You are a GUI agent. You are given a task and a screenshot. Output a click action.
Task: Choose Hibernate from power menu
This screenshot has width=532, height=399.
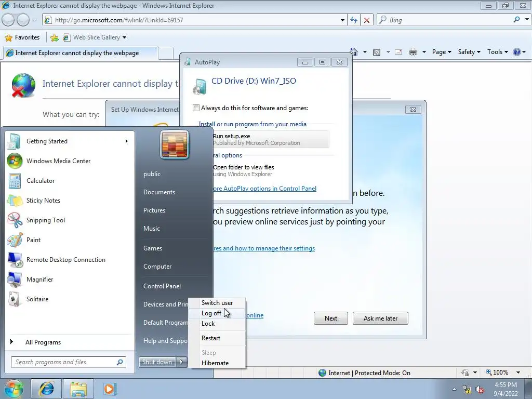click(217, 363)
